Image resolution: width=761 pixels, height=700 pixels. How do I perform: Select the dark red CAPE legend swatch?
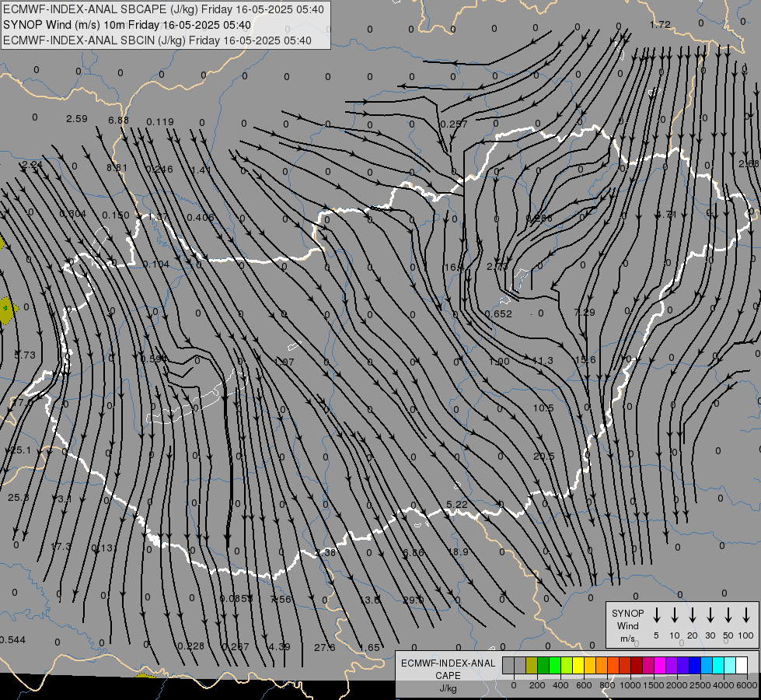637,665
